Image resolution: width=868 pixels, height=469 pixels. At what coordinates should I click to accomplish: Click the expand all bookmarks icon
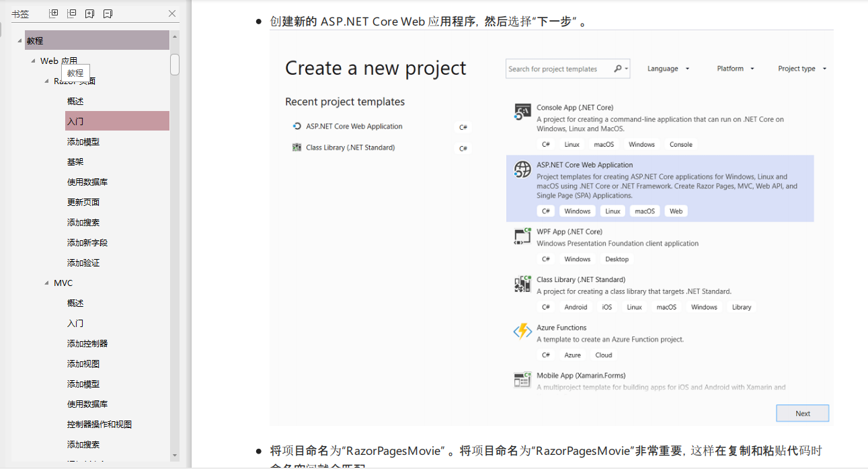(x=54, y=13)
